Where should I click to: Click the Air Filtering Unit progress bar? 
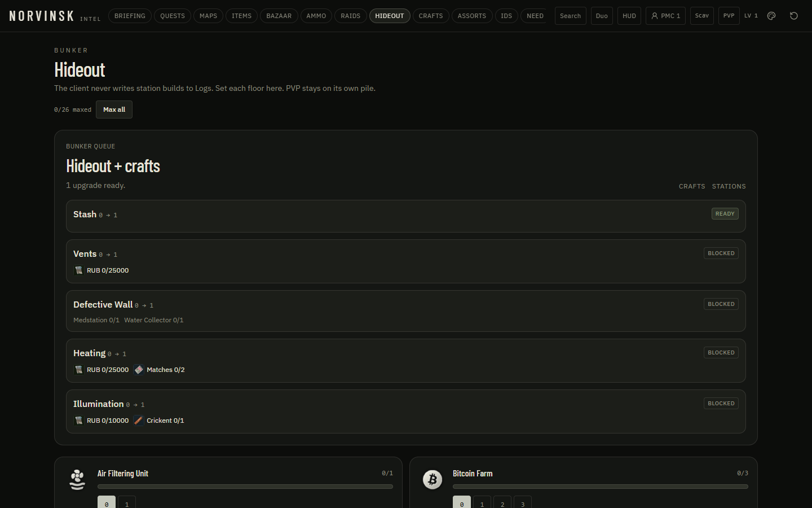(x=245, y=487)
